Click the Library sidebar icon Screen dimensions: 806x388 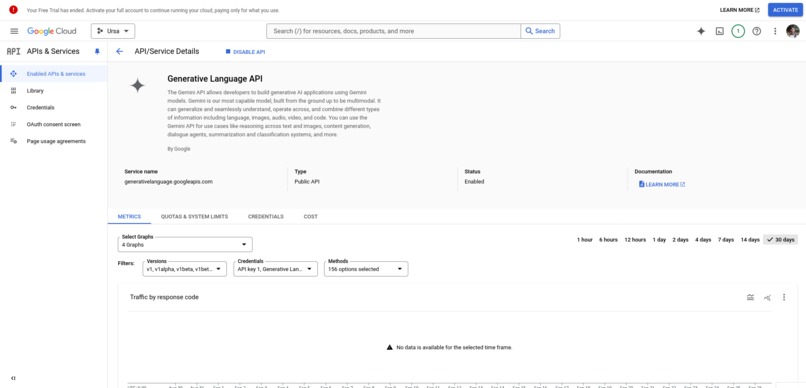pyautogui.click(x=13, y=90)
